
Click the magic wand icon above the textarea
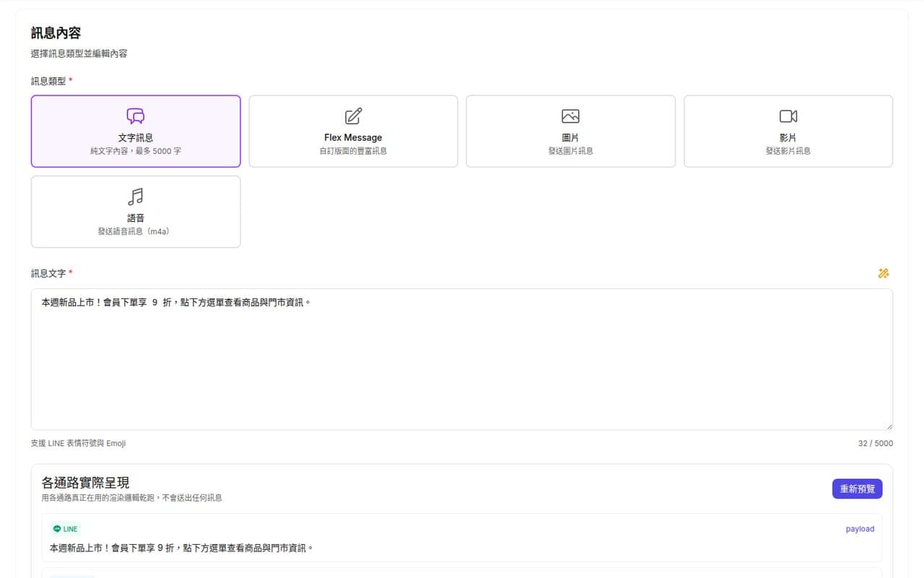tap(884, 273)
